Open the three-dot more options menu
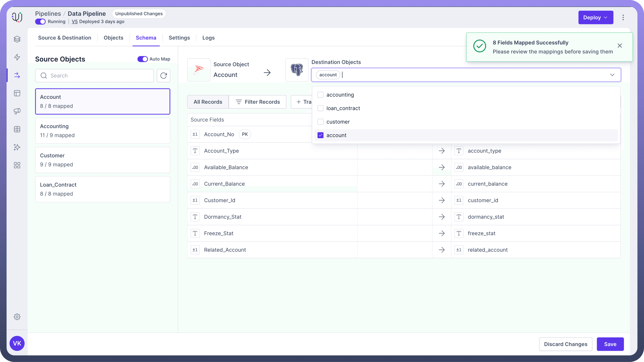The width and height of the screenshot is (644, 362). tap(623, 17)
